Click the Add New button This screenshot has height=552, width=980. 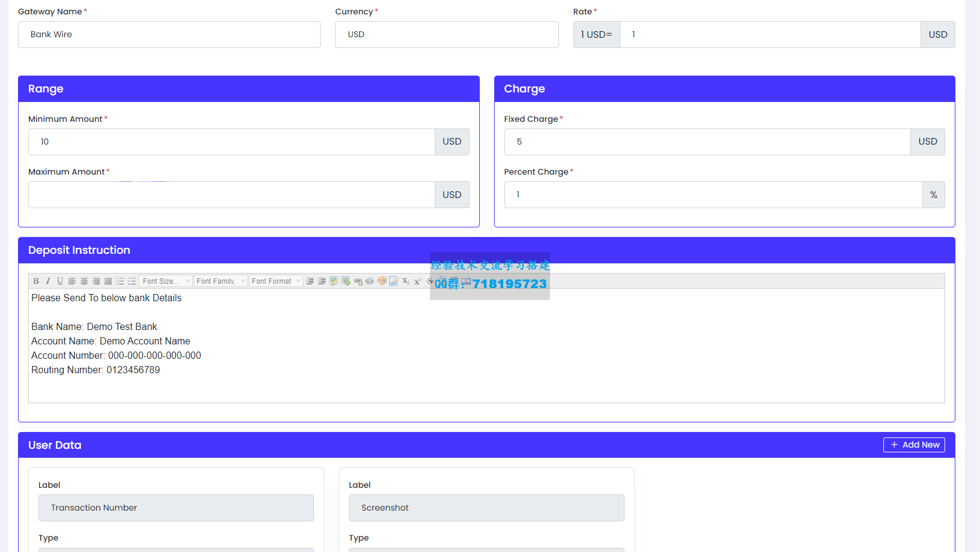tap(913, 445)
